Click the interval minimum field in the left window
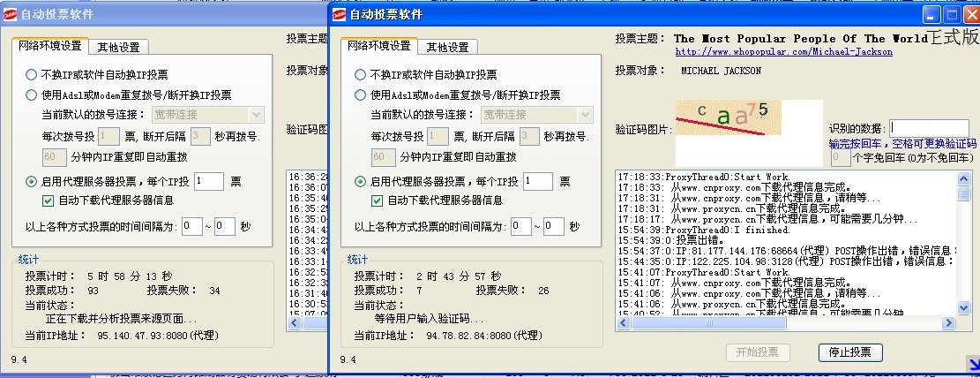The width and height of the screenshot is (980, 378). [x=192, y=227]
